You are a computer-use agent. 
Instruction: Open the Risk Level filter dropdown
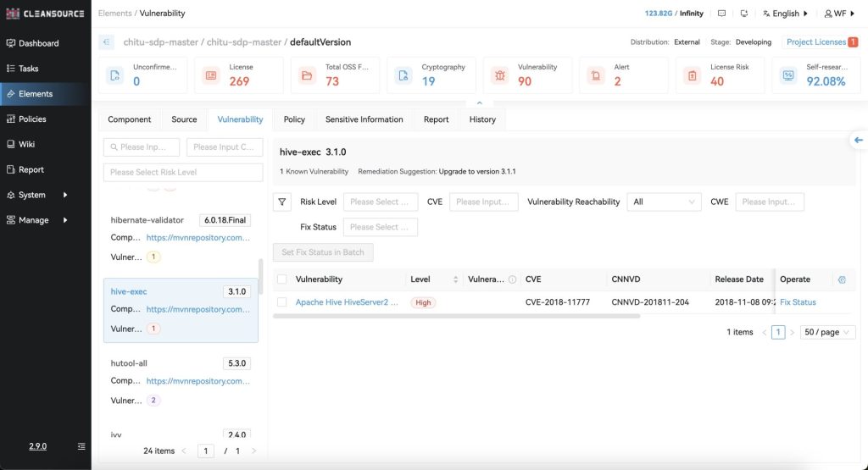pos(381,202)
